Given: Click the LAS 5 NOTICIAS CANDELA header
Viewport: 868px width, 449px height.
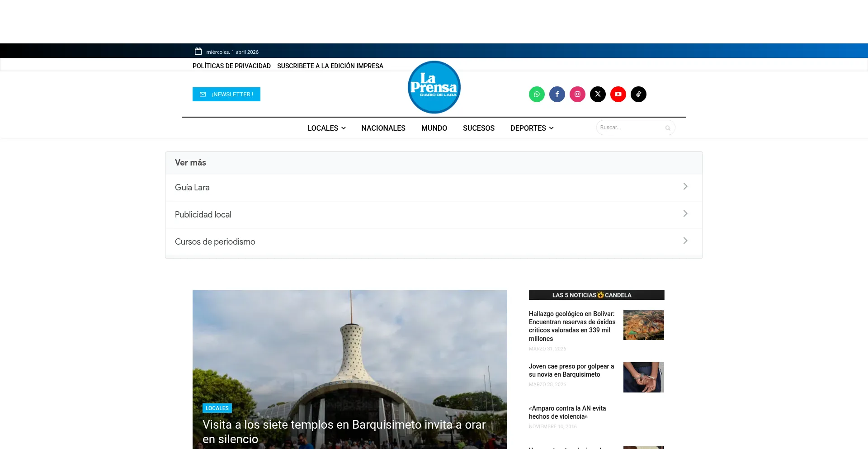Looking at the screenshot, I should pyautogui.click(x=597, y=295).
